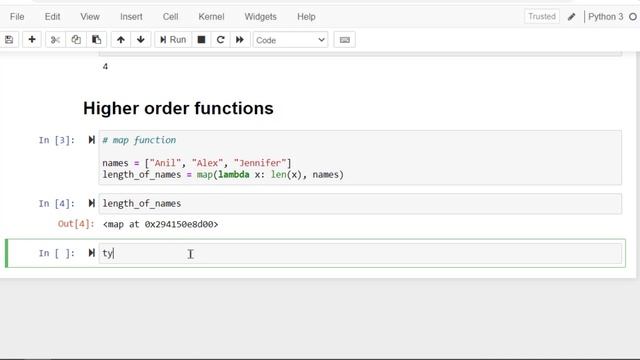Click the pencil edit mode icon

tap(571, 17)
